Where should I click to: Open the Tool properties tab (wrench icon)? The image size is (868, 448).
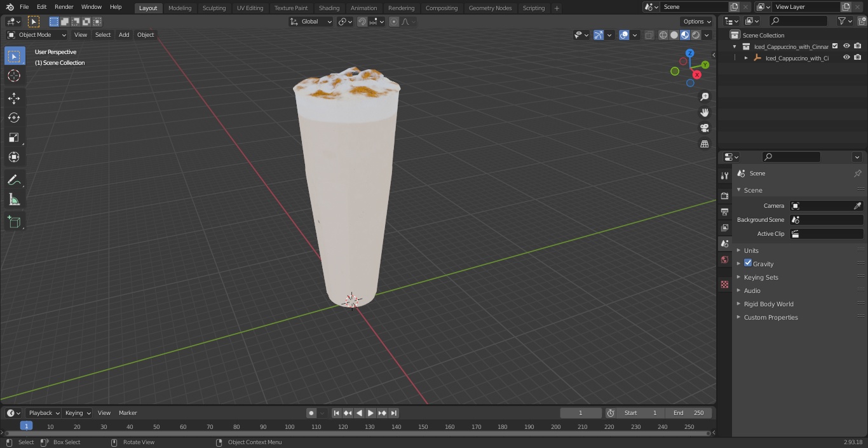click(724, 175)
